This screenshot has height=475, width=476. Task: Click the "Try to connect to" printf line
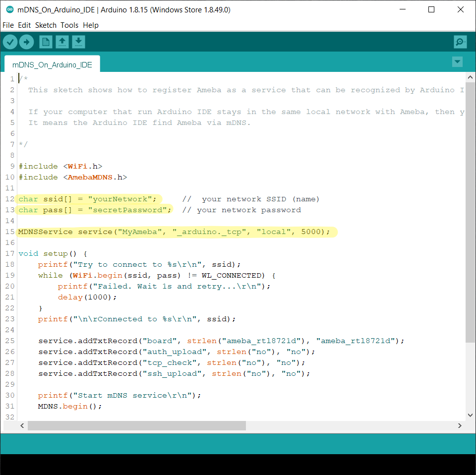[139, 265]
